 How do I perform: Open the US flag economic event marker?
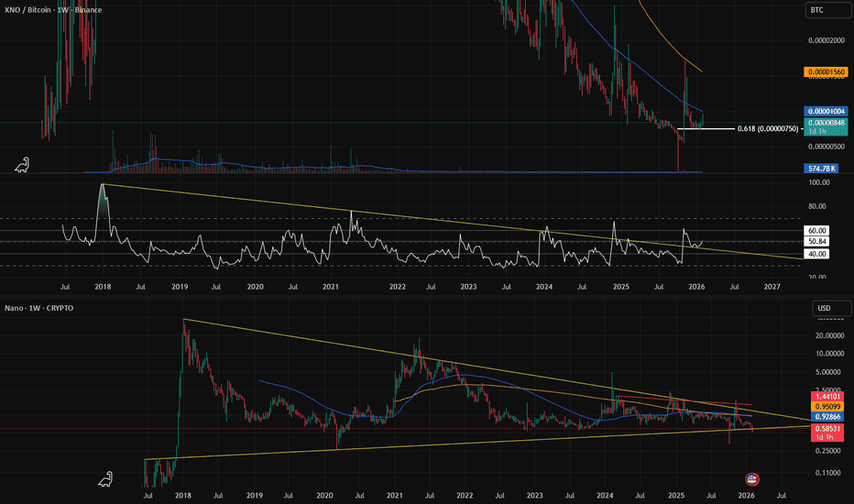[x=752, y=479]
